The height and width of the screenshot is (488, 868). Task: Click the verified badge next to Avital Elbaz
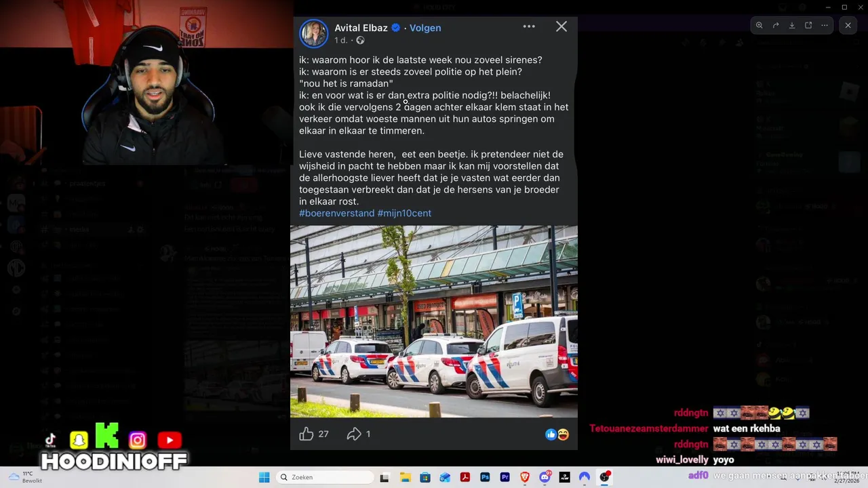396,28
